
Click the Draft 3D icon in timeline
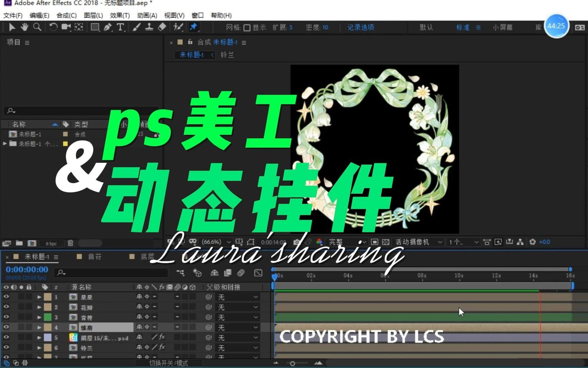[x=197, y=273]
